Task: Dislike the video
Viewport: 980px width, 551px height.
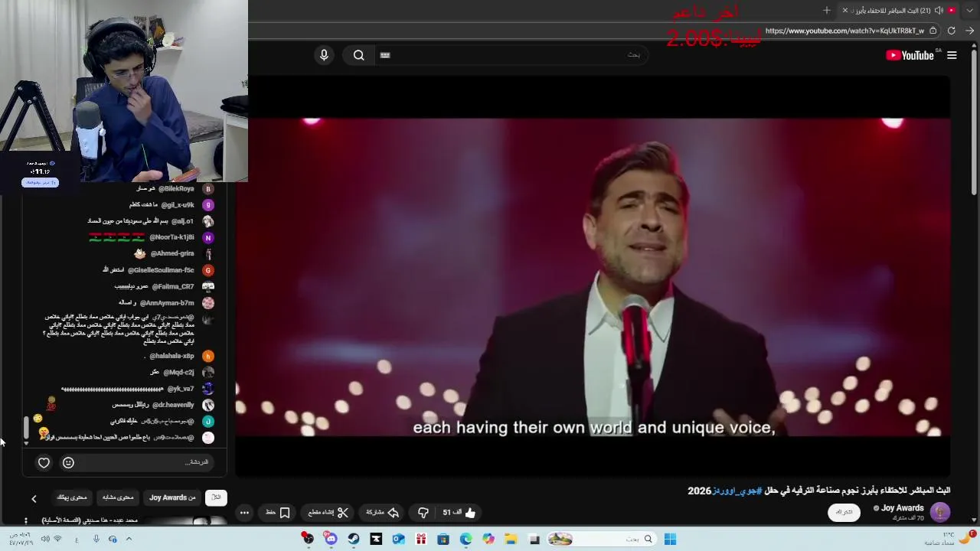Action: (x=423, y=513)
